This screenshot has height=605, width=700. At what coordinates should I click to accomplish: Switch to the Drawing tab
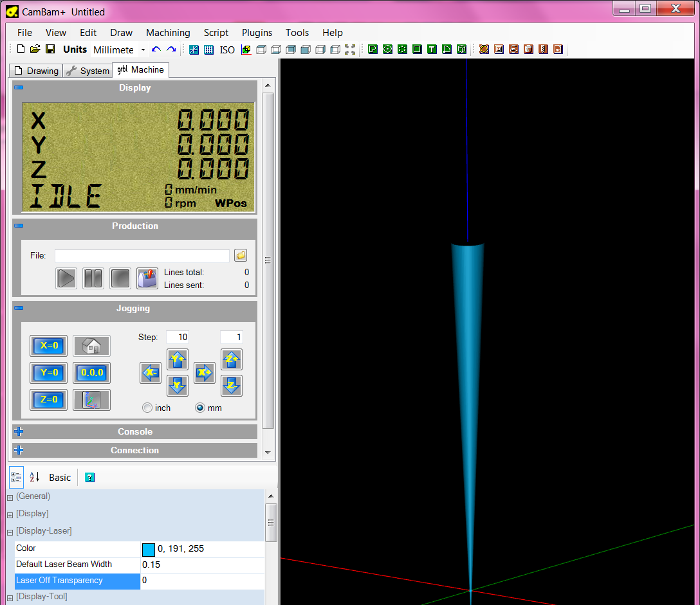tap(36, 71)
